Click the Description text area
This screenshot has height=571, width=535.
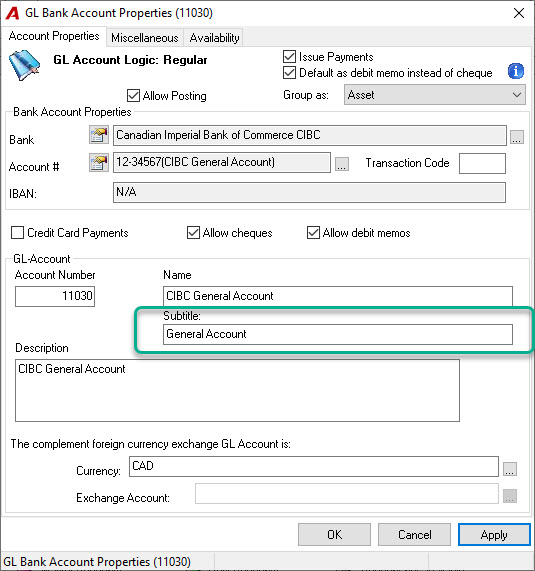click(x=237, y=390)
